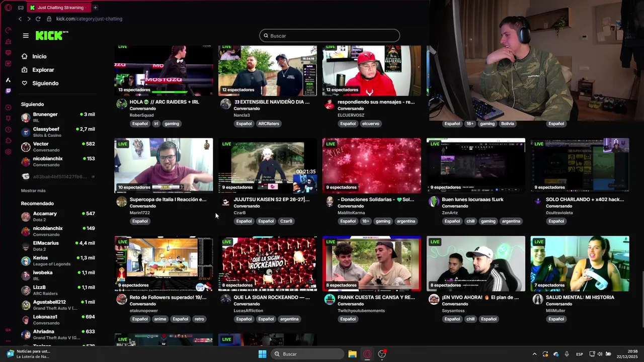Open the Extensions cube sidebar icon
The height and width of the screenshot is (362, 644).
(x=8, y=141)
